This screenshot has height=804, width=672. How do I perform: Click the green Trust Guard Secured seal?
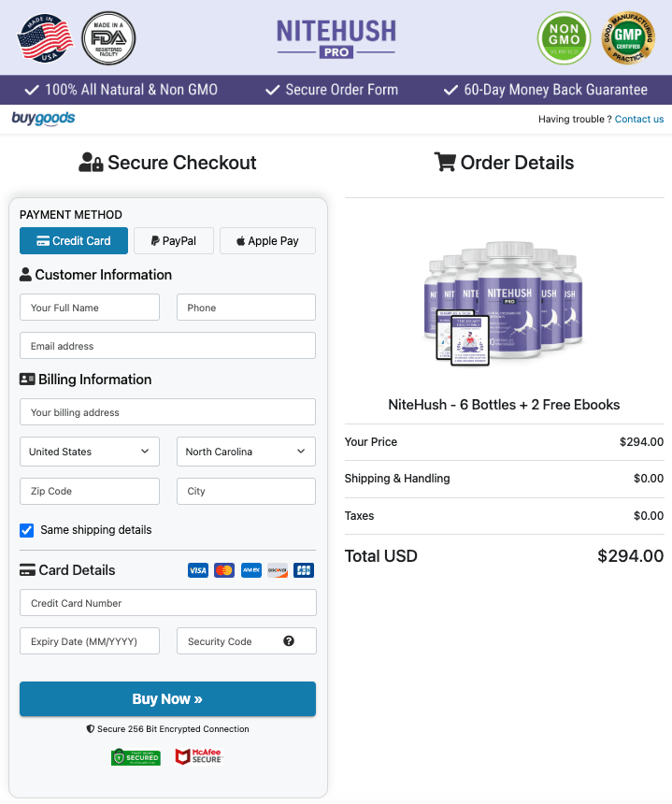(x=136, y=757)
